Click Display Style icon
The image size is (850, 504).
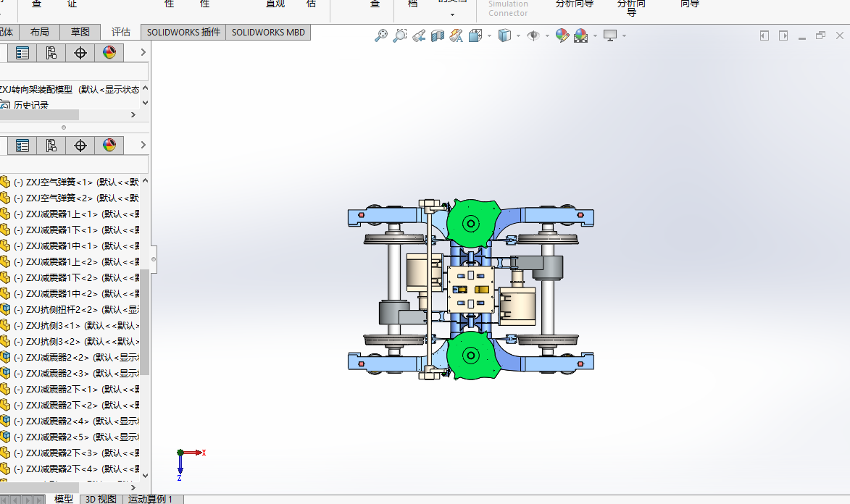(x=504, y=35)
